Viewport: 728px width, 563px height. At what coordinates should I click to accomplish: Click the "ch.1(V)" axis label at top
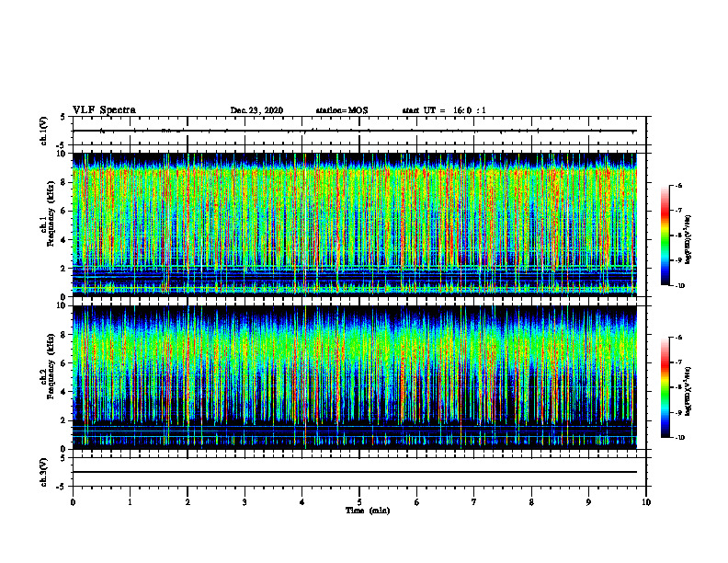point(43,131)
